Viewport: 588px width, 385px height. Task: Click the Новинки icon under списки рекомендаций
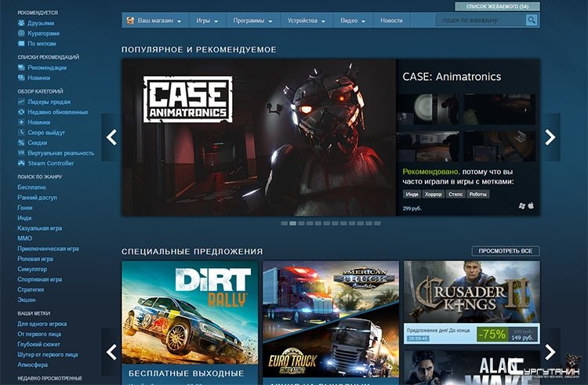pyautogui.click(x=21, y=78)
